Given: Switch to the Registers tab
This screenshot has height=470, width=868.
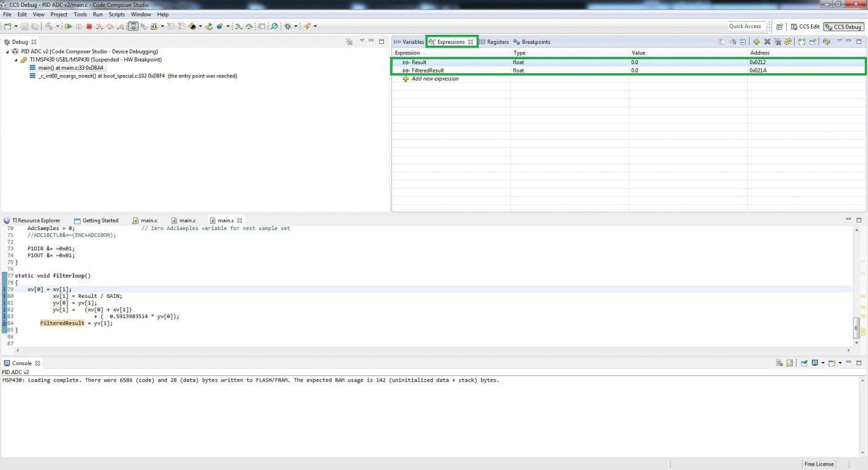Looking at the screenshot, I should pyautogui.click(x=499, y=42).
